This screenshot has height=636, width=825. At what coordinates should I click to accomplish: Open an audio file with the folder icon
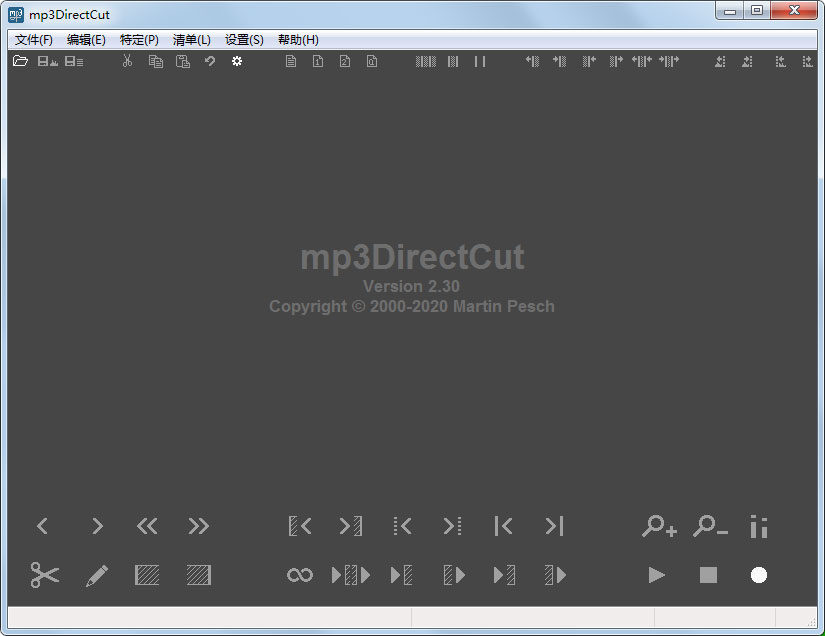coord(20,61)
